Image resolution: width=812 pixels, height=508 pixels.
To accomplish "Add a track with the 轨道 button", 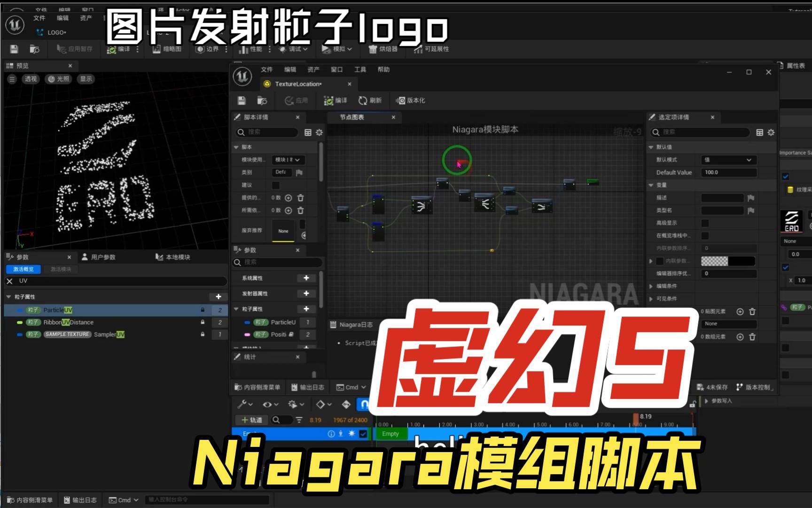I will pyautogui.click(x=251, y=420).
